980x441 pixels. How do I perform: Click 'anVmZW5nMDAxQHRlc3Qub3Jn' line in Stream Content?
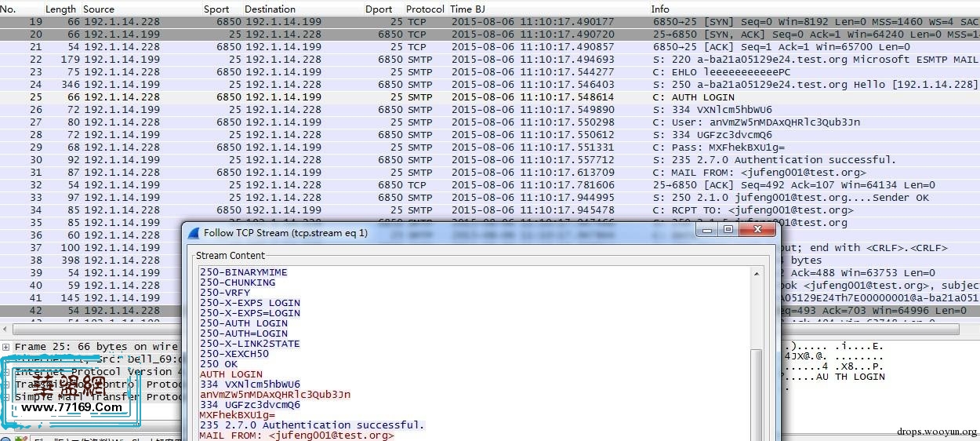(x=275, y=395)
